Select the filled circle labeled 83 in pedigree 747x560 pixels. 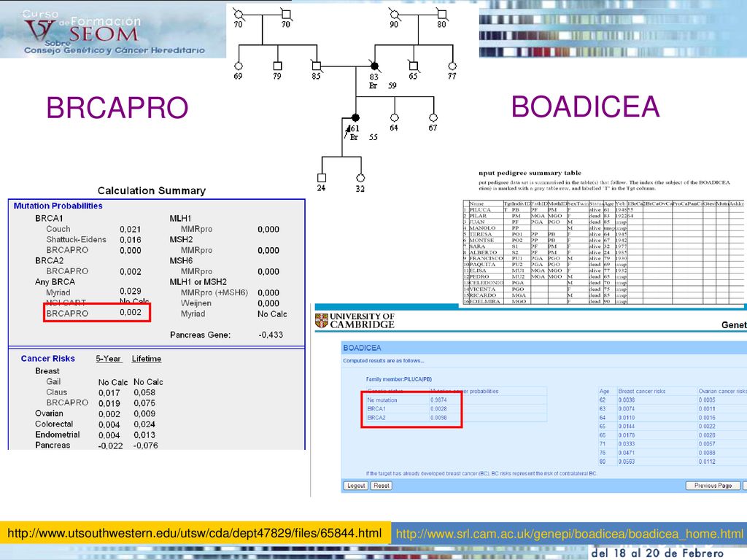click(375, 66)
